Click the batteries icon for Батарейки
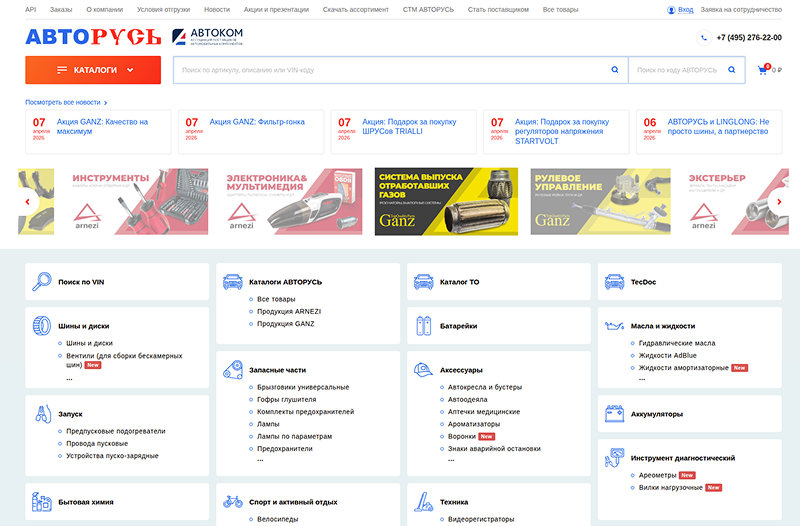800x526 pixels. [423, 325]
